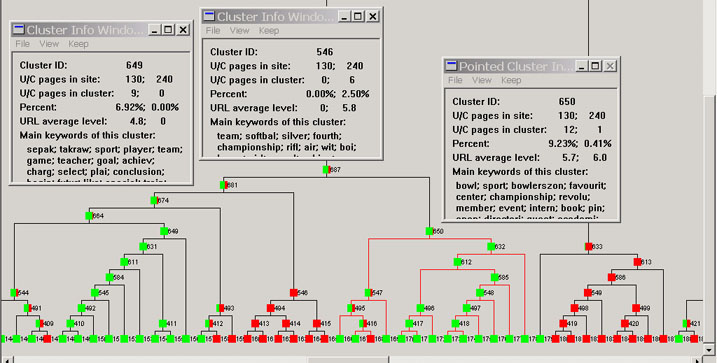Screen dimensions: 717x363
Task: Select cluster node 412
Action: [209, 324]
